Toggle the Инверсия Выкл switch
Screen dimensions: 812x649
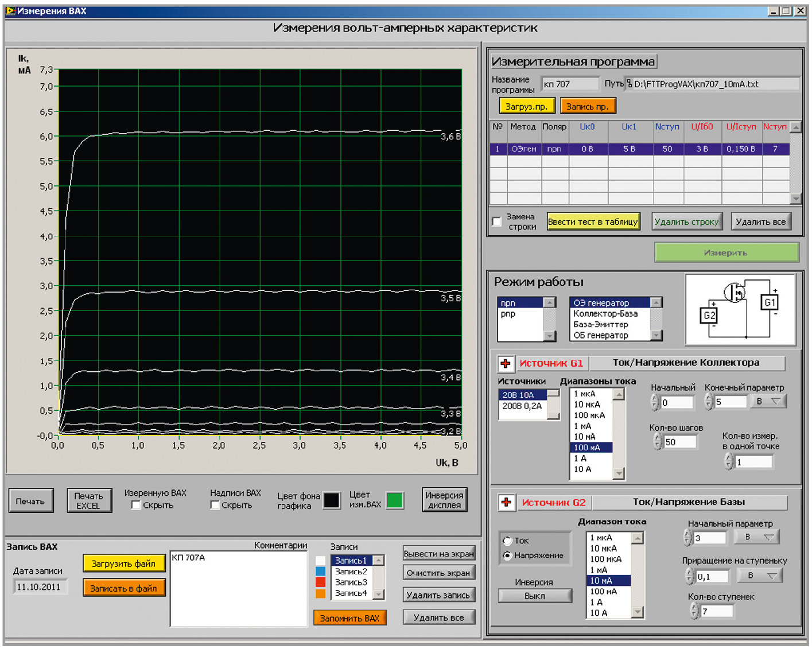tap(535, 596)
